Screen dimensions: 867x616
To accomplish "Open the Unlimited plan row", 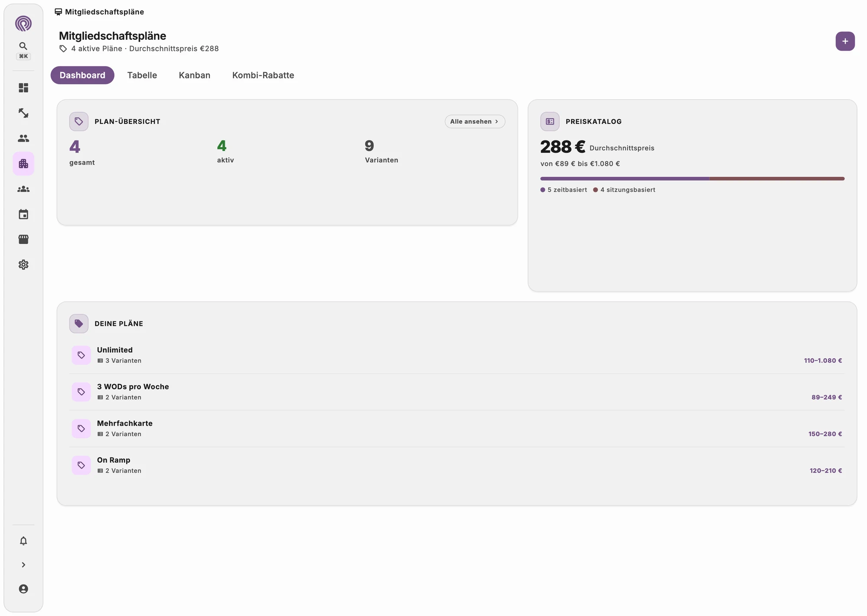I will pos(456,355).
